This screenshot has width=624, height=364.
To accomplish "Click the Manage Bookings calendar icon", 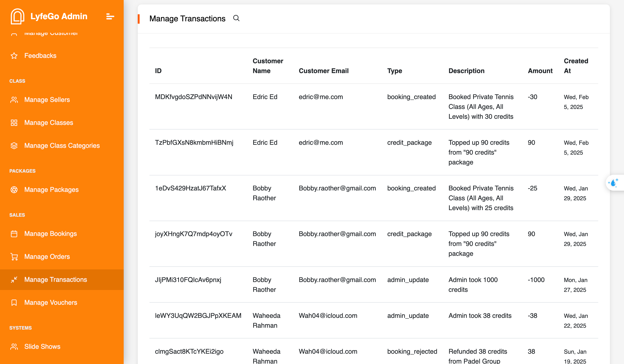I will (x=14, y=234).
